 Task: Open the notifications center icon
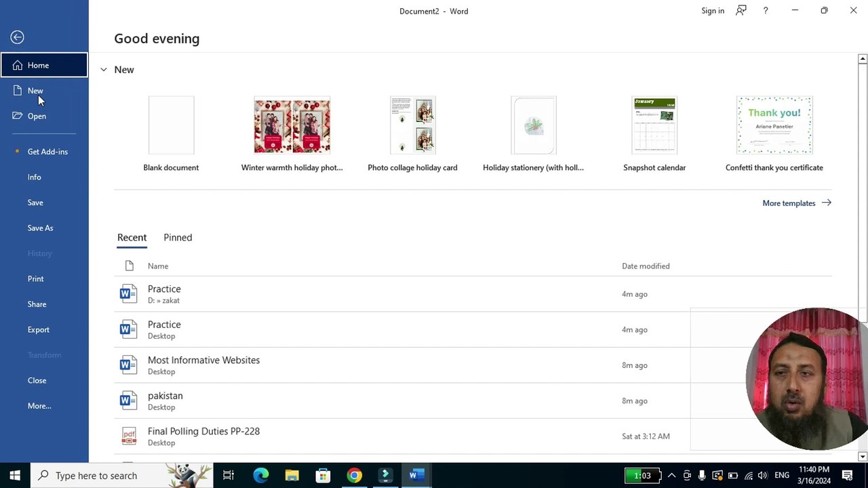coord(847,476)
